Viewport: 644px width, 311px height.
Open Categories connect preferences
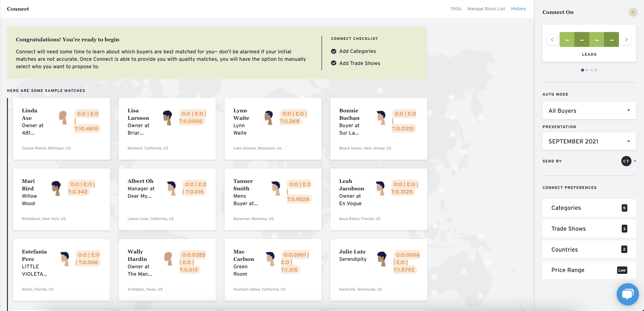(x=589, y=208)
